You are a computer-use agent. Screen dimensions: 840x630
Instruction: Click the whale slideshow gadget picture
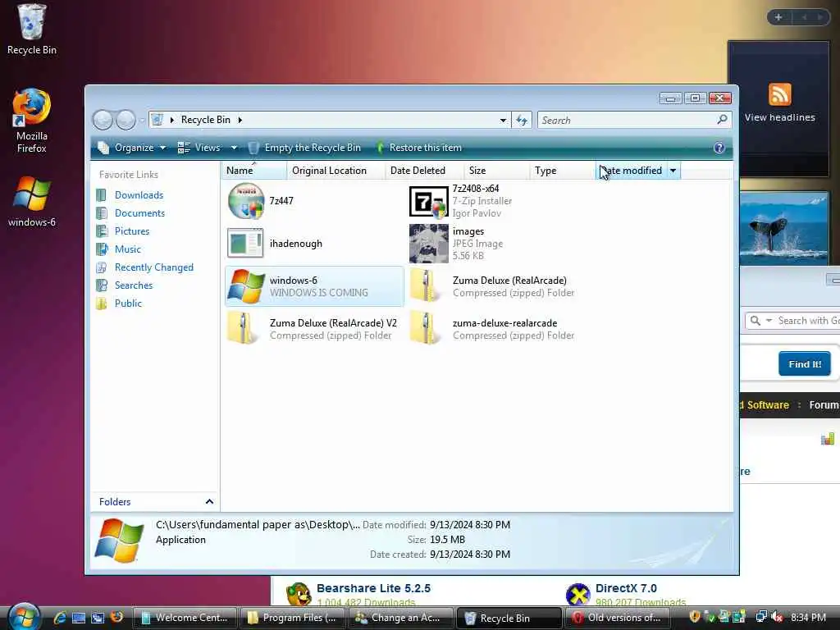tap(784, 229)
